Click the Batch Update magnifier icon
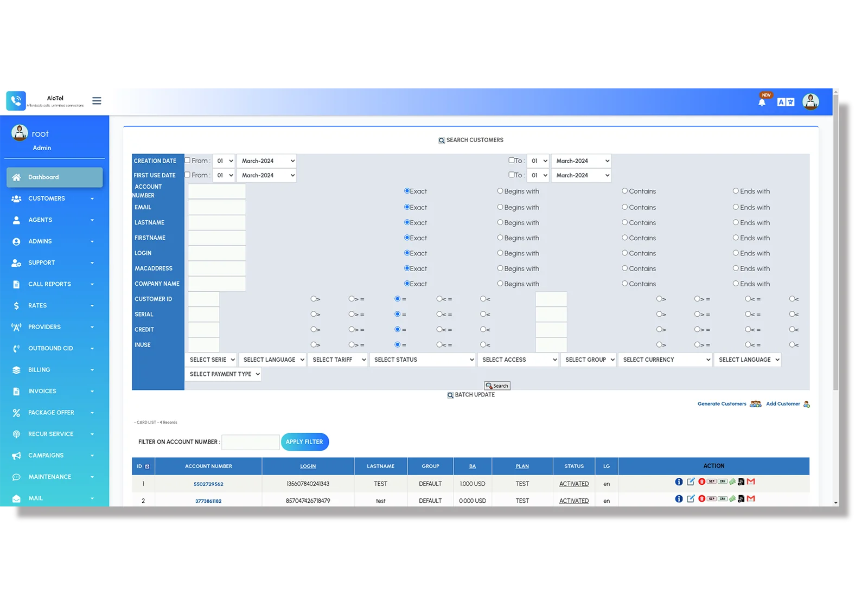Screen dimensions: 868x609 tap(450, 395)
